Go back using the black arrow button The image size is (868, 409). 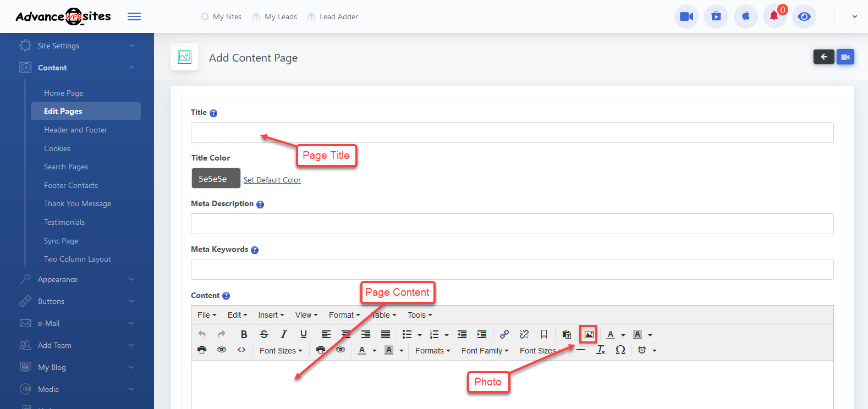823,57
